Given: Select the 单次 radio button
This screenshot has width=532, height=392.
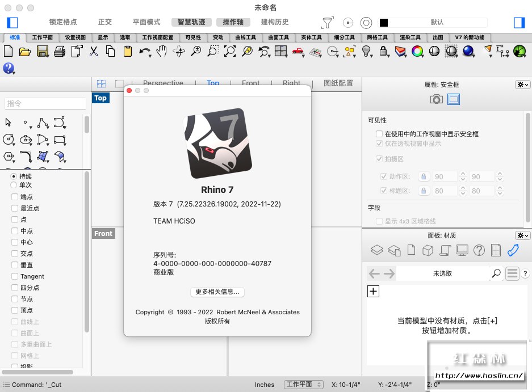Looking at the screenshot, I should [14, 185].
